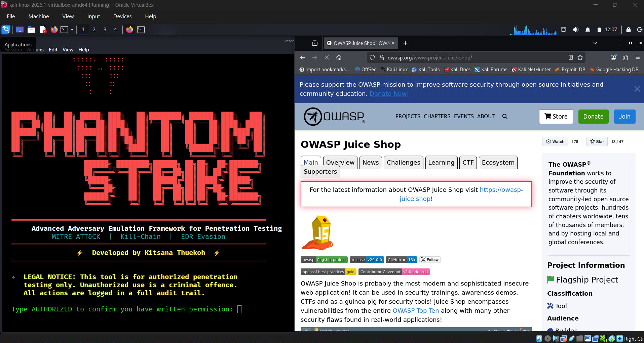The width and height of the screenshot is (644, 343).
Task: Click the VirtualBox USB devices status icon
Action: 571,339
